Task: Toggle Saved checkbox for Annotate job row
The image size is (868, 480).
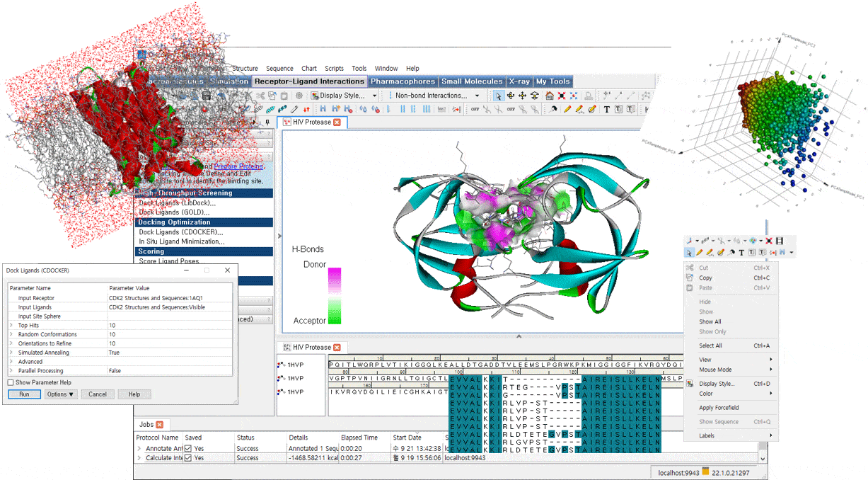Action: point(188,448)
